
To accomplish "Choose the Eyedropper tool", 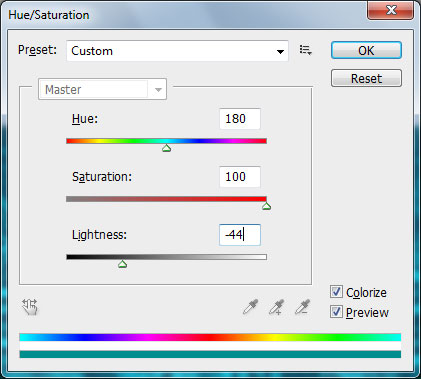I will [x=250, y=307].
